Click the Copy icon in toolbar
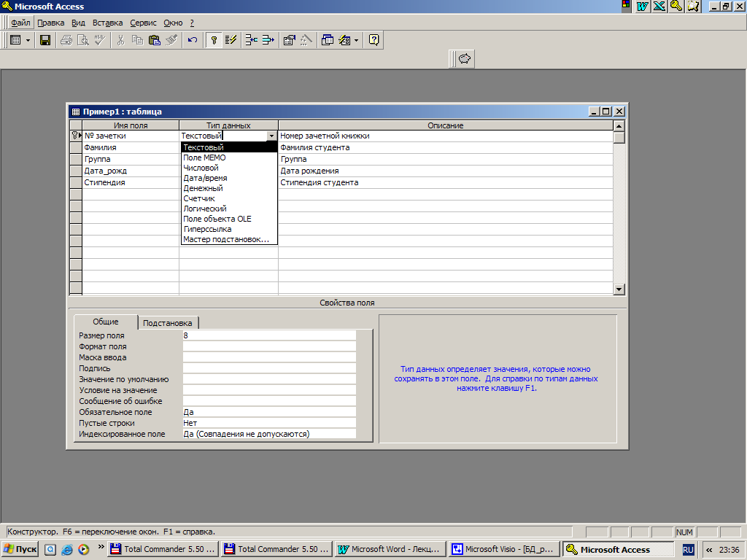Viewport: 747px width, 560px height. click(137, 41)
